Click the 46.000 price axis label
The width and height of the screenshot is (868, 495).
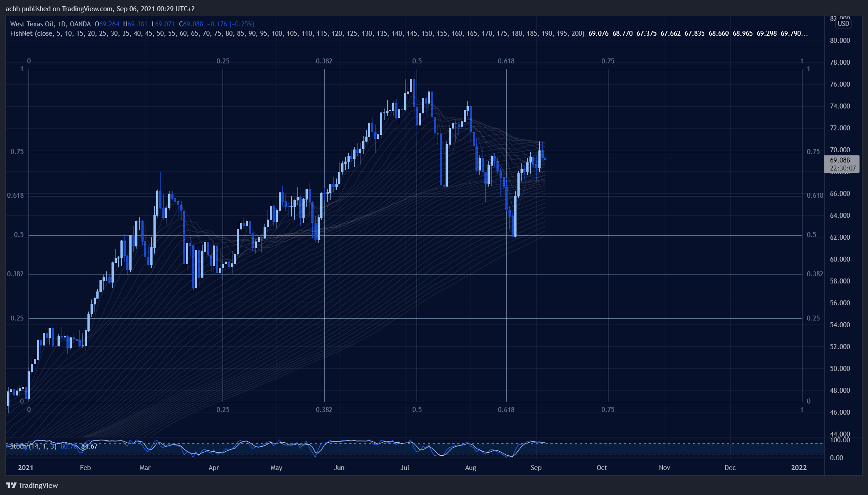tap(840, 412)
